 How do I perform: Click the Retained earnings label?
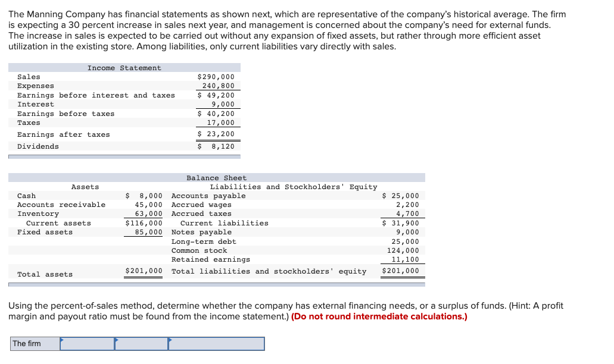point(211,259)
